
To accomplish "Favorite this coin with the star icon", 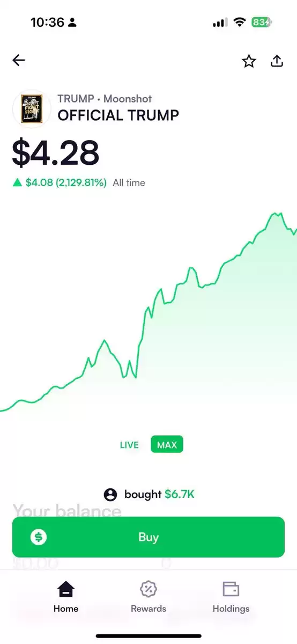I will click(x=249, y=61).
